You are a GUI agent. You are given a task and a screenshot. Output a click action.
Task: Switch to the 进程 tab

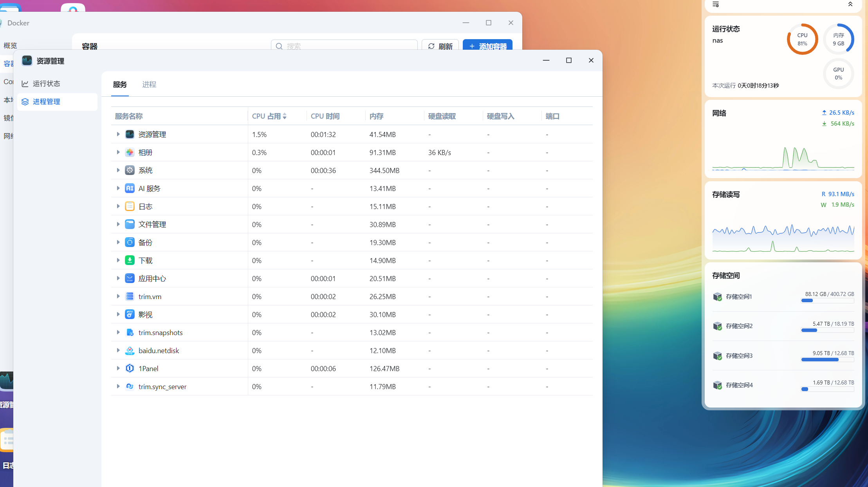coord(149,85)
